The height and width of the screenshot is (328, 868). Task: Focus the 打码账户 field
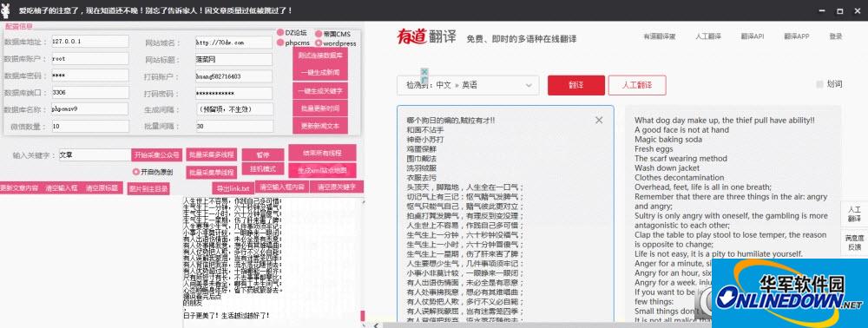tap(234, 75)
